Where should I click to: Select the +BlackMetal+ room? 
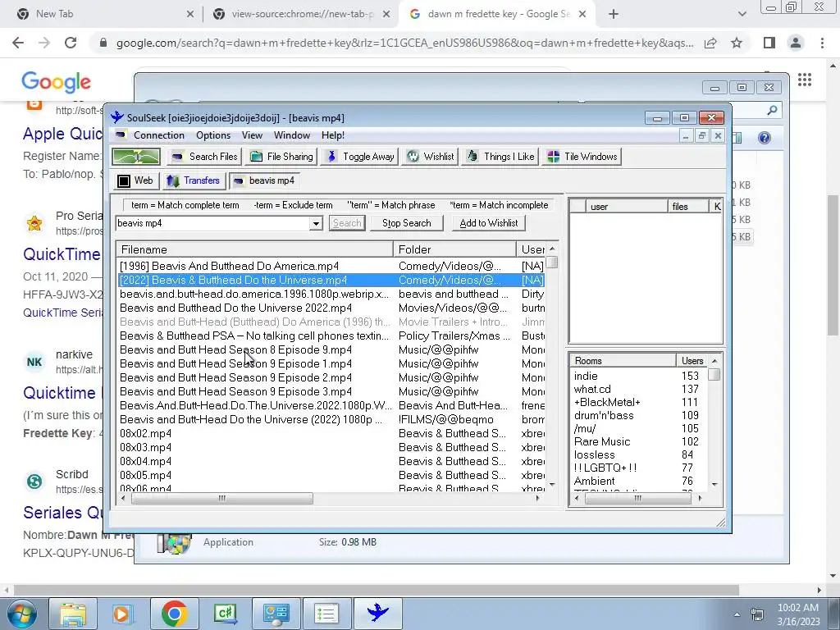click(637, 402)
